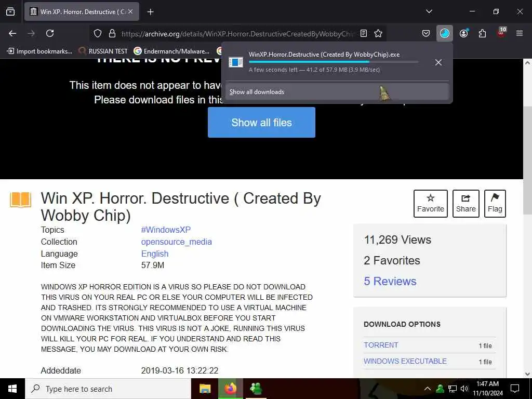Click the page title heading text

coord(181,207)
